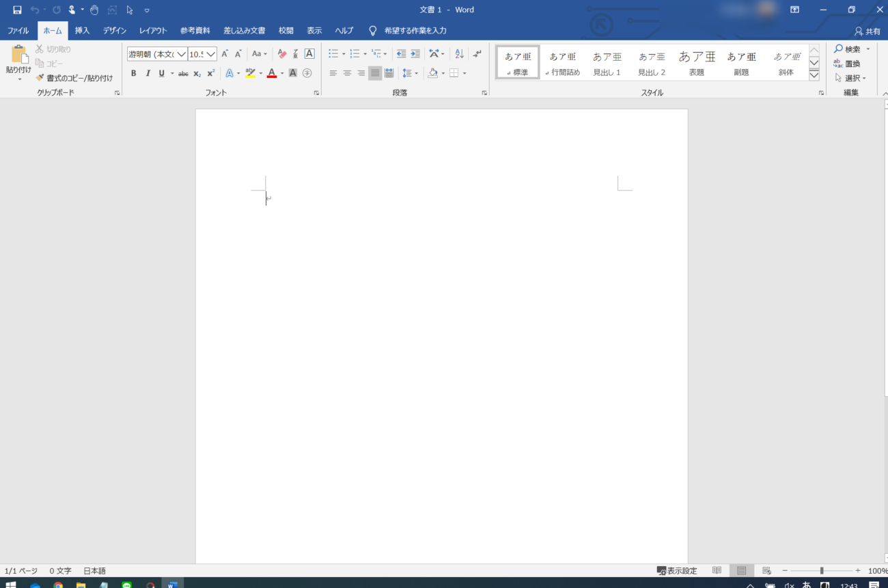This screenshot has width=888, height=588.
Task: Toggle subscript x₂ formatting
Action: tap(197, 73)
